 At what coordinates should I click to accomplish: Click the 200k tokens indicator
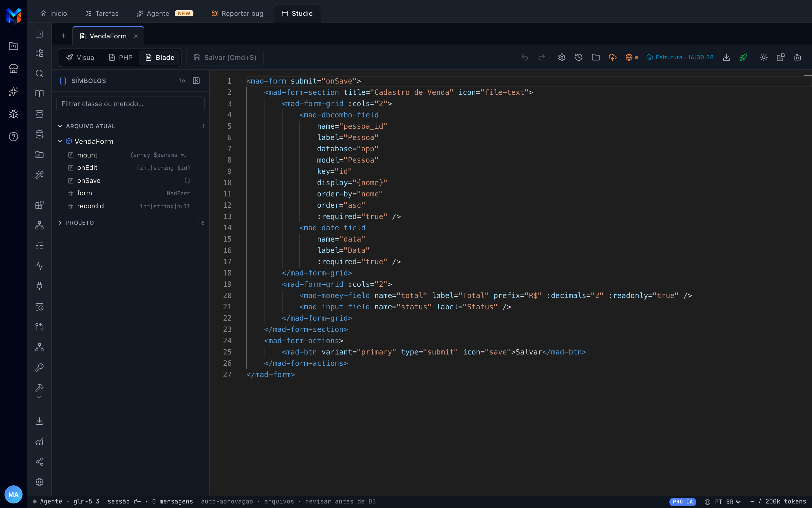click(x=778, y=501)
